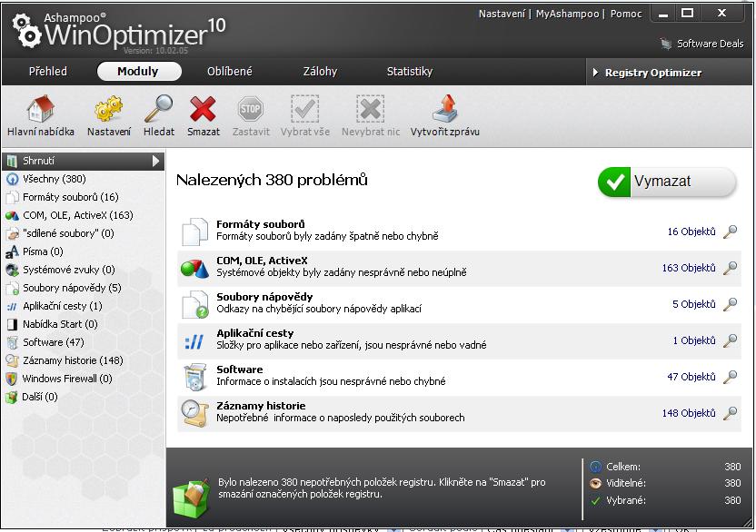Select COM, OLE, ActiveX (163) in sidebar
Image resolution: width=756 pixels, height=532 pixels.
[78, 215]
